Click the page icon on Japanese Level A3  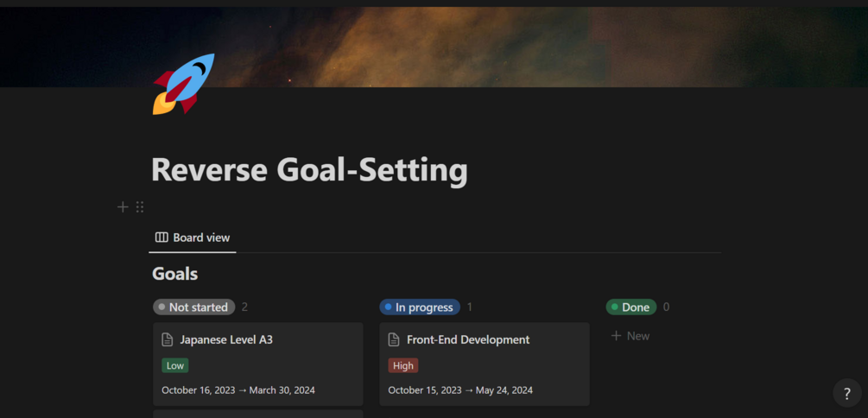pyautogui.click(x=168, y=340)
